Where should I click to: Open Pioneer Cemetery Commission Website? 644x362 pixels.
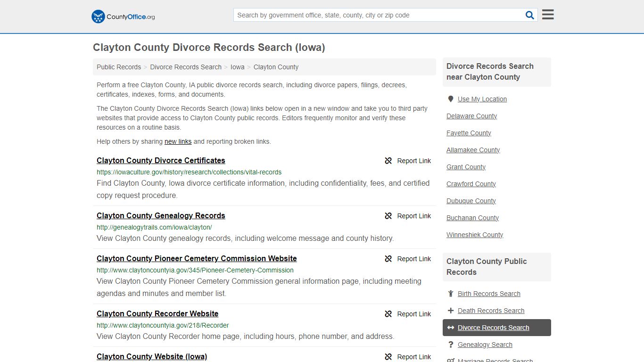[197, 258]
